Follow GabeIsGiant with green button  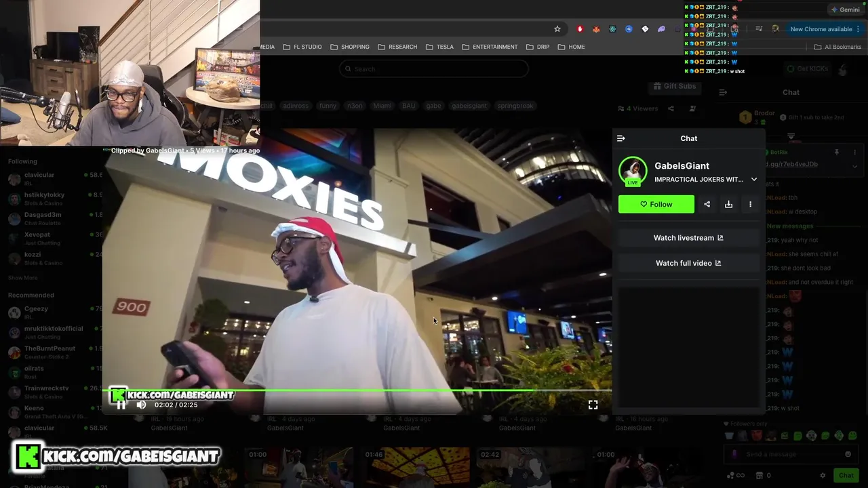(x=656, y=204)
